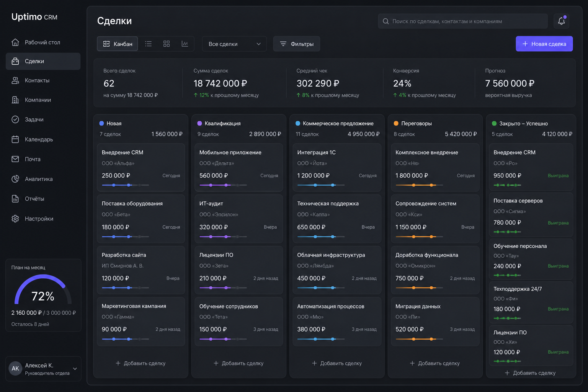The height and width of the screenshot is (392, 588).
Task: Expand the Алексей К. user menu
Action: click(x=43, y=369)
